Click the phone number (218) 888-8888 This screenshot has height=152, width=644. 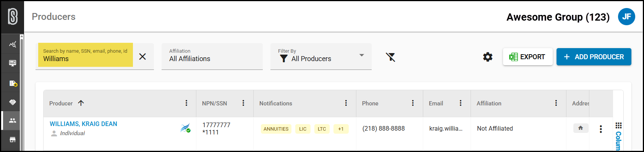383,128
